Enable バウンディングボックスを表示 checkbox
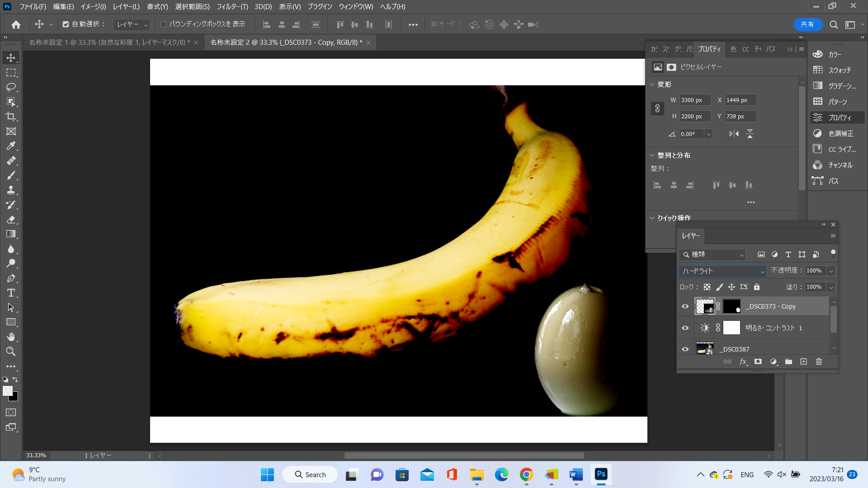 tap(164, 24)
